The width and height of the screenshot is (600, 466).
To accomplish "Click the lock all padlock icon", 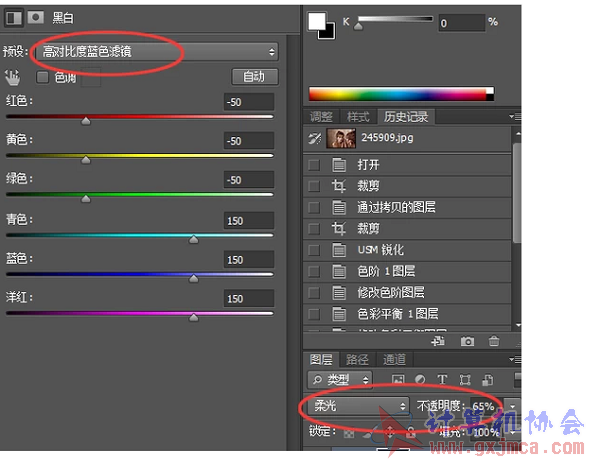I will click(411, 433).
